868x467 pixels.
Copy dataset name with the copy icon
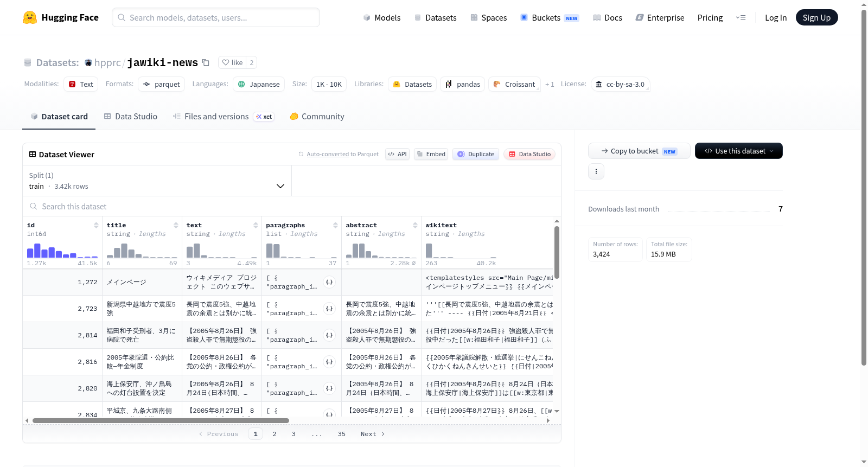click(x=206, y=62)
